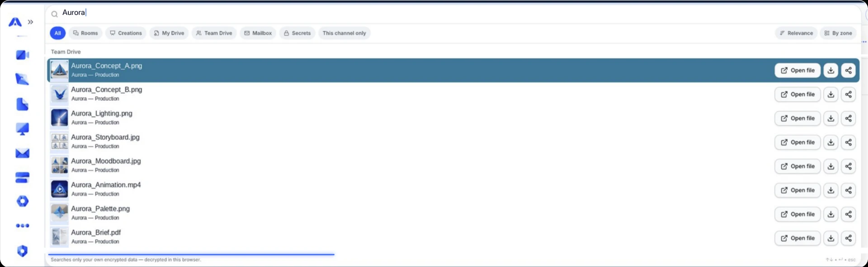The width and height of the screenshot is (868, 267).
Task: Share Aurora_Palette.png
Action: [x=848, y=214]
